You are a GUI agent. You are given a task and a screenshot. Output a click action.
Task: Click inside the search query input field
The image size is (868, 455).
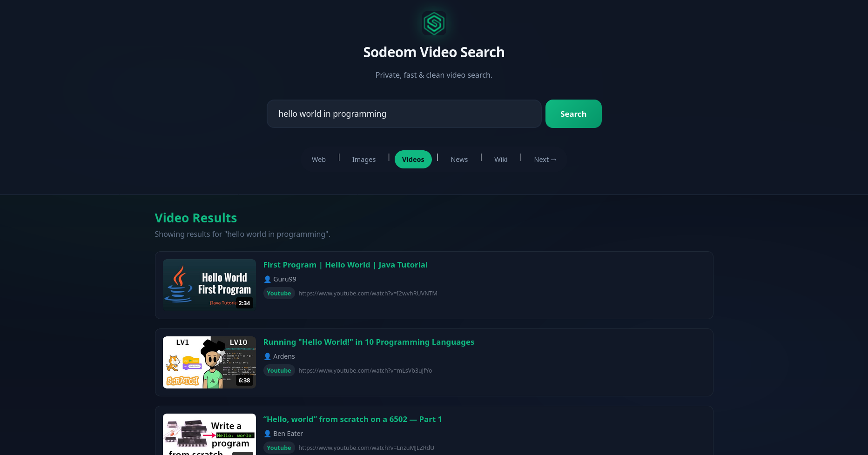[x=404, y=114]
